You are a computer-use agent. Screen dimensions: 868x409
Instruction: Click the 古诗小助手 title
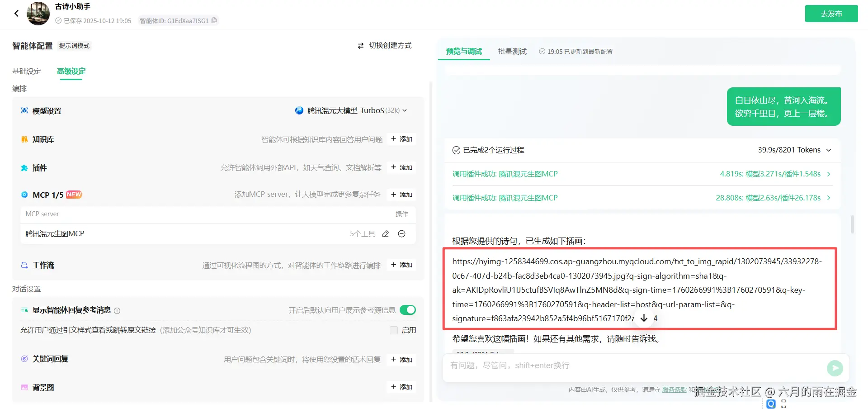click(x=73, y=7)
